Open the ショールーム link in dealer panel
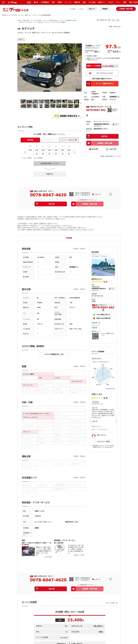The width and height of the screenshot is (138, 644). [96, 325]
